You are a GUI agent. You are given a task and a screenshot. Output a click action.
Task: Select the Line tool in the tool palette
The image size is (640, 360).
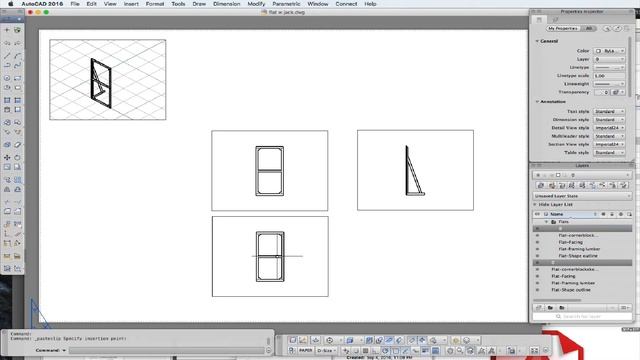(7, 56)
